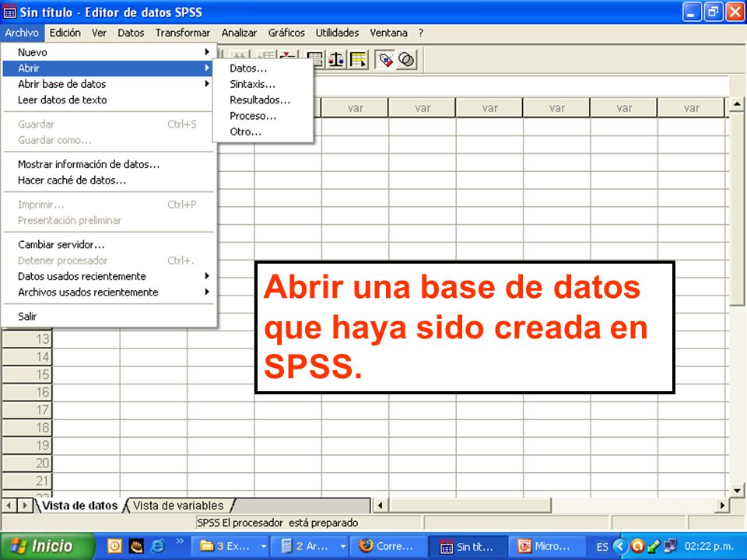747x560 pixels.
Task: Open the Edición menu
Action: point(65,33)
